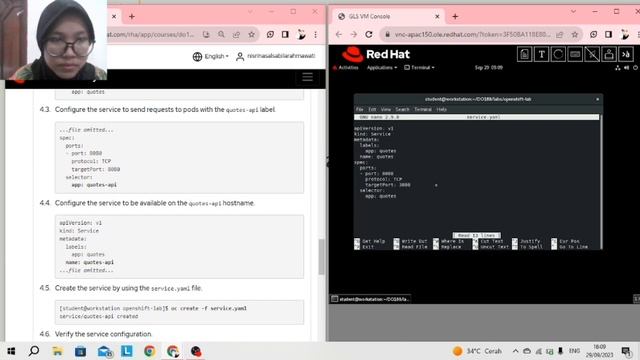Close the terminal window with its X button

click(x=598, y=99)
